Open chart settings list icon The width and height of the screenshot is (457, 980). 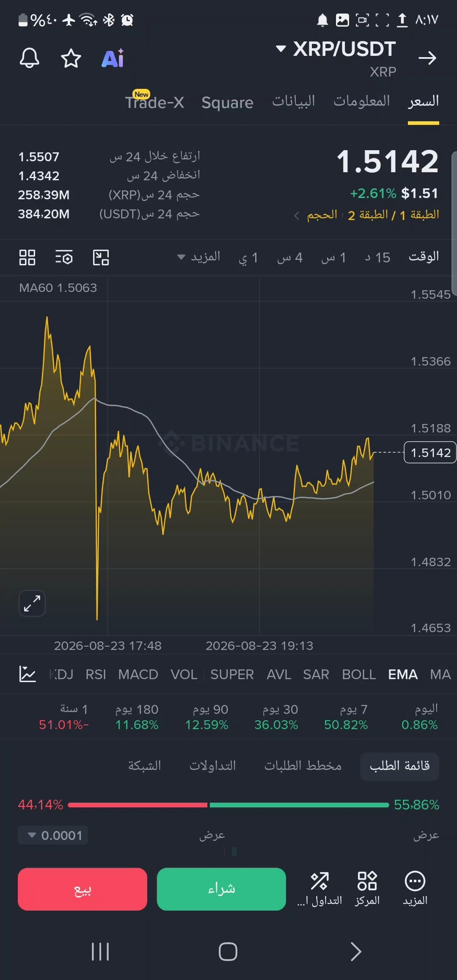coord(64,257)
